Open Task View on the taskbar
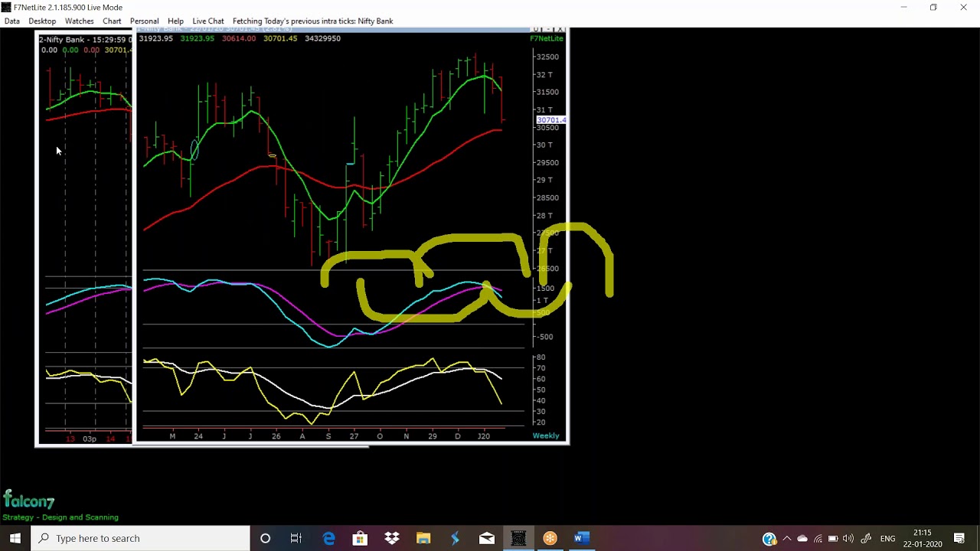This screenshot has width=980, height=551. pos(296,538)
